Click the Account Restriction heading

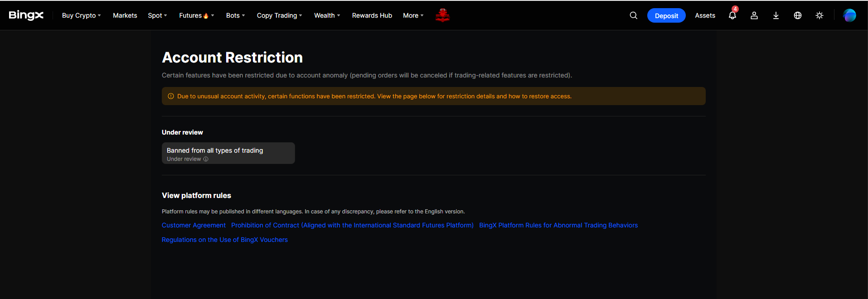[232, 58]
